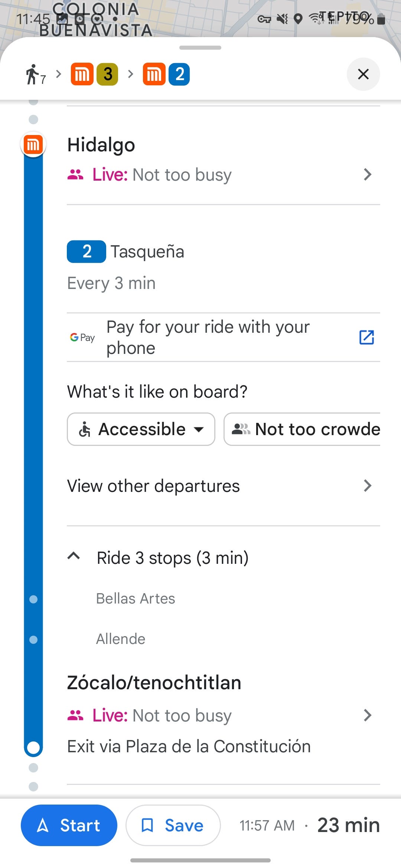The height and width of the screenshot is (868, 401).
Task: Open the external Google Pay link icon
Action: (x=366, y=337)
